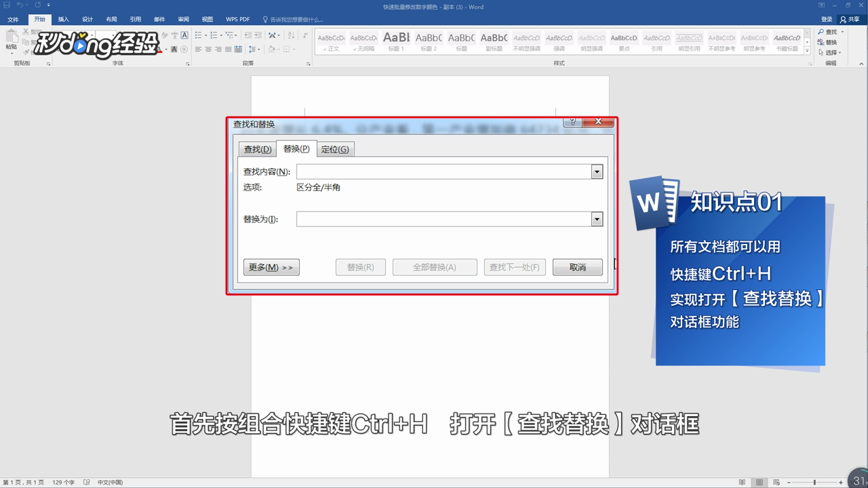This screenshot has height=488, width=868.
Task: Open the 替换为 dropdown arrow
Action: click(597, 219)
